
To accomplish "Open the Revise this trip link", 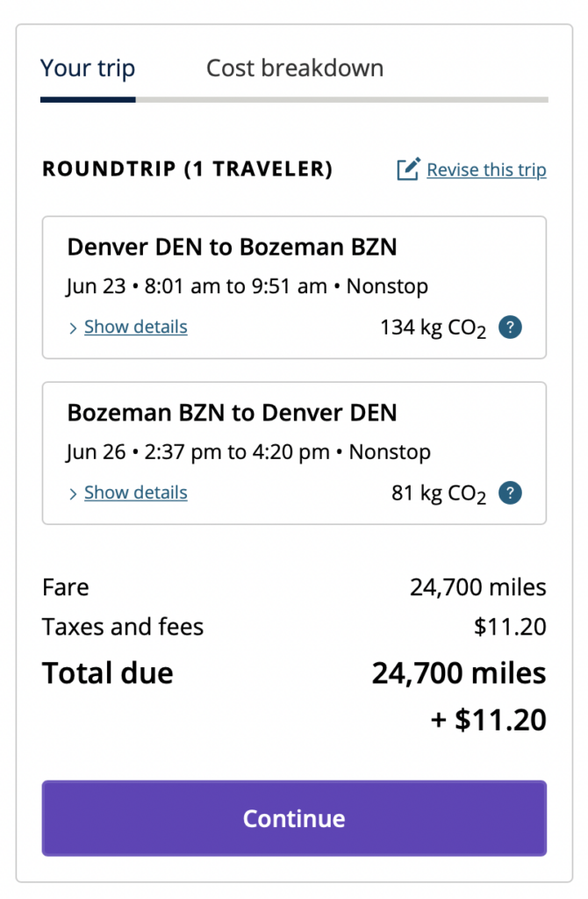I will point(486,169).
